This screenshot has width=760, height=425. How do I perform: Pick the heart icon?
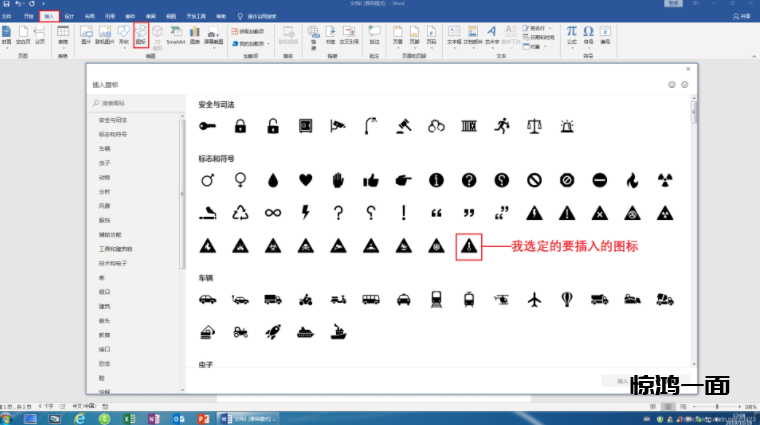point(306,180)
